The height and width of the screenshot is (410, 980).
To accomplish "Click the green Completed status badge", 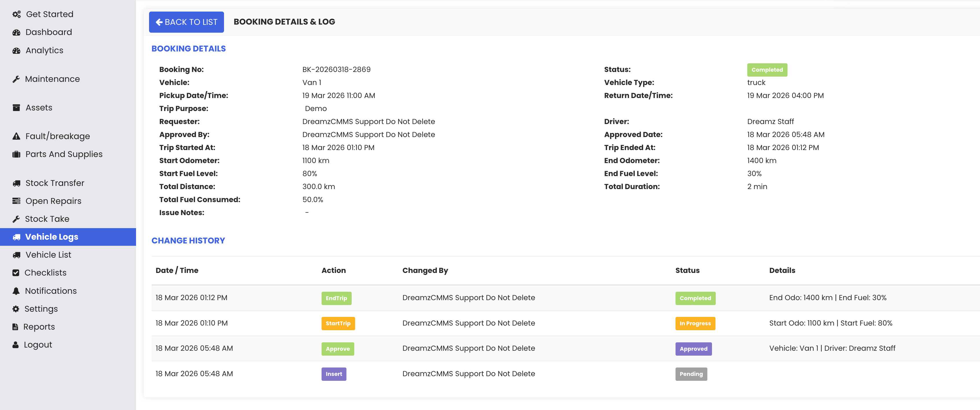I will (767, 70).
